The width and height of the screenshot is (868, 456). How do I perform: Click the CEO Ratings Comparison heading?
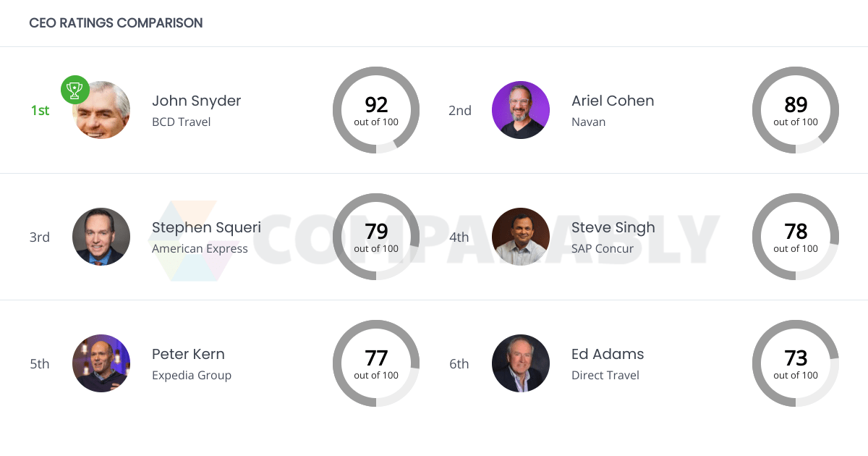pyautogui.click(x=116, y=23)
